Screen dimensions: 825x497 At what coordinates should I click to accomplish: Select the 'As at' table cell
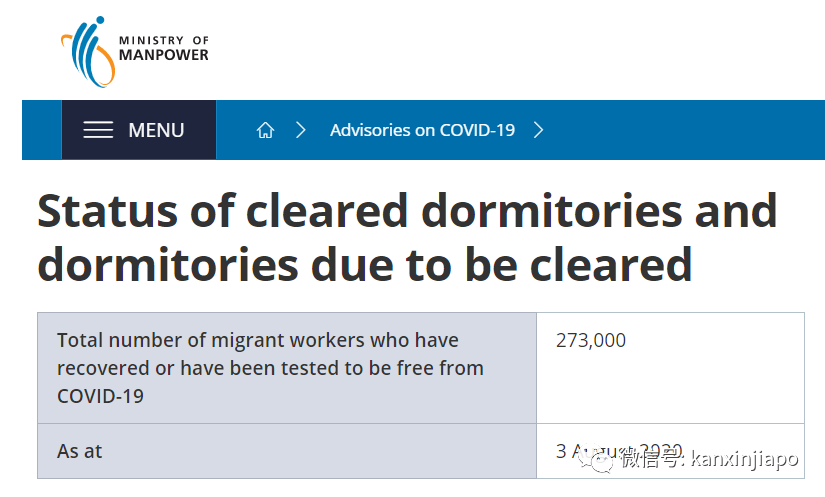click(x=80, y=451)
